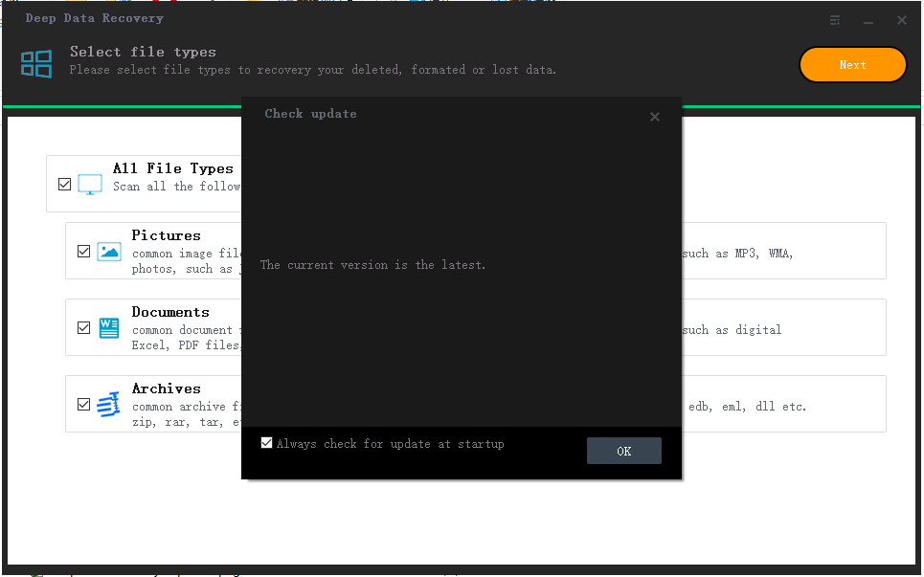The width and height of the screenshot is (924, 577).
Task: Toggle the Documents checkbox
Action: (83, 328)
